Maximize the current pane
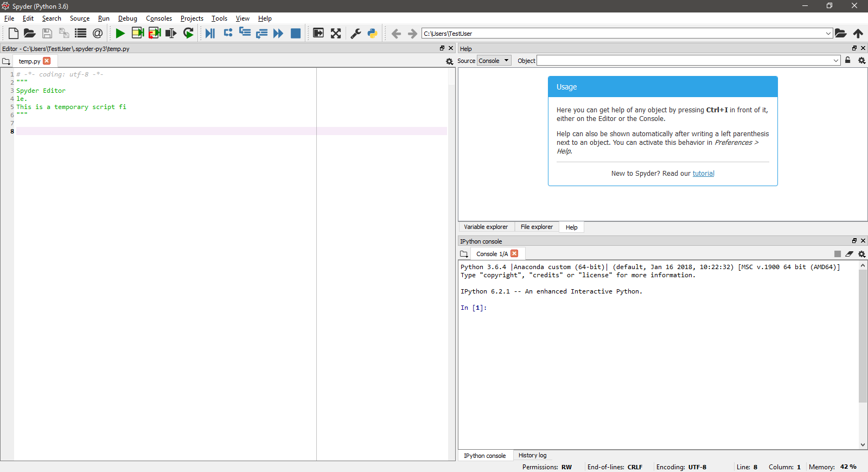This screenshot has height=472, width=868. point(318,33)
